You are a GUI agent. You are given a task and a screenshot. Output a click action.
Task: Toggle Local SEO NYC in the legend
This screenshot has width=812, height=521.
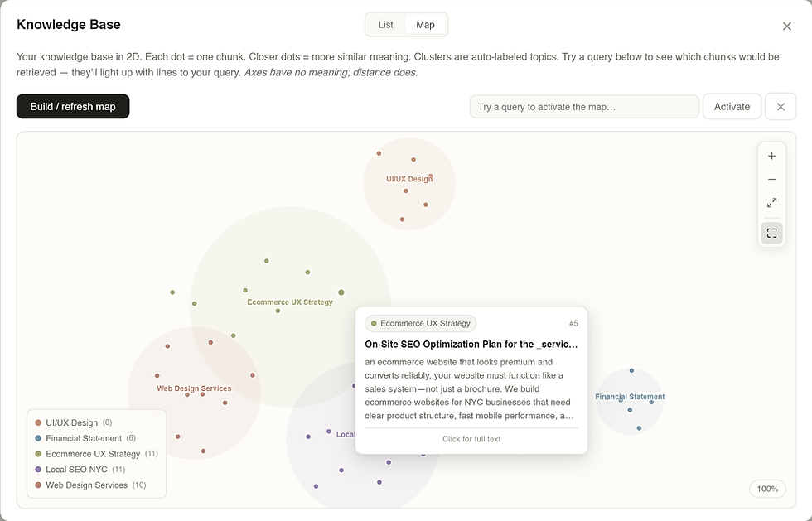tap(76, 470)
